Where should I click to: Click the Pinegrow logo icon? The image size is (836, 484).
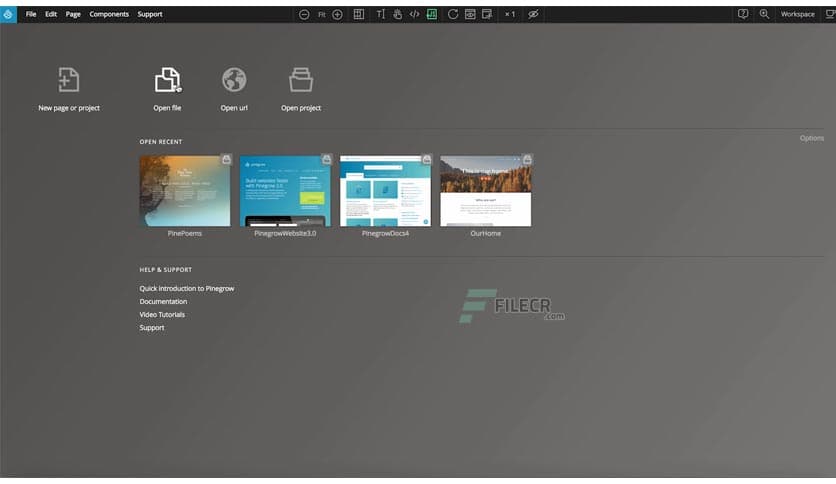pyautogui.click(x=8, y=14)
